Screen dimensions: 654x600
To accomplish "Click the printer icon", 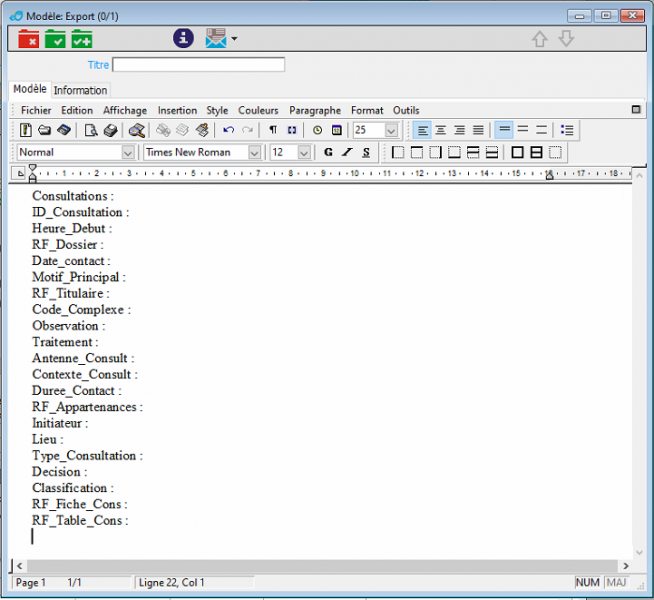I will pyautogui.click(x=111, y=130).
